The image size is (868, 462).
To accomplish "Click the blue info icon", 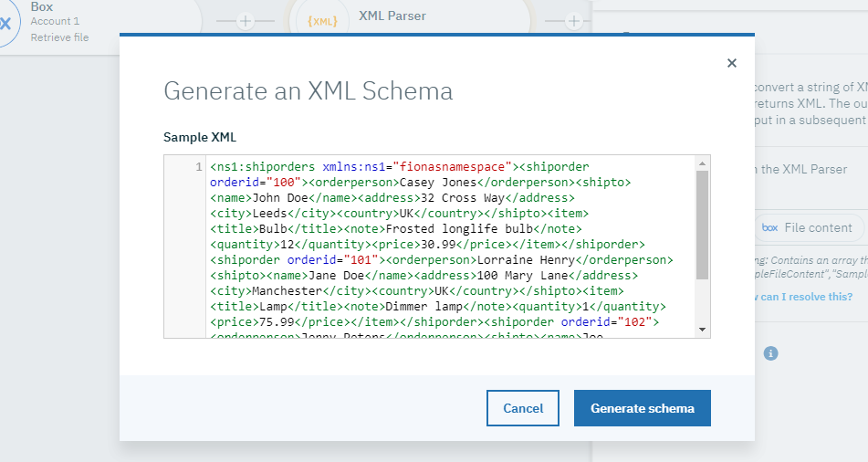I will [770, 352].
